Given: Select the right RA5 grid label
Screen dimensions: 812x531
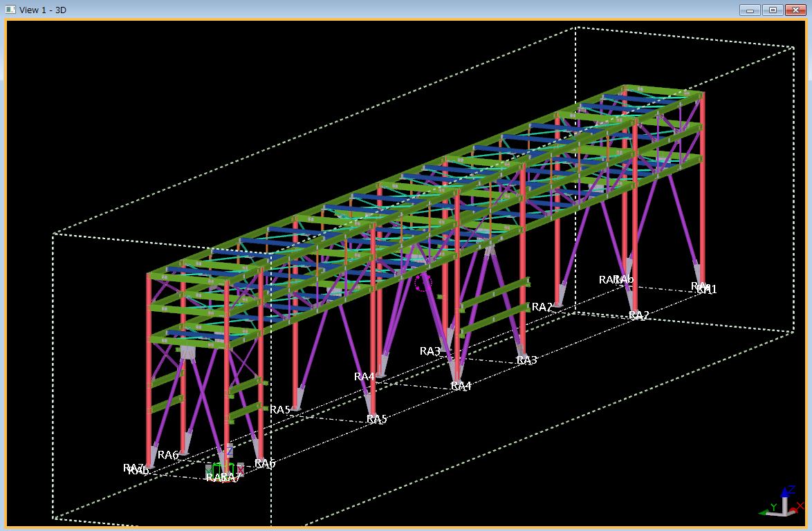Looking at the screenshot, I should [377, 419].
